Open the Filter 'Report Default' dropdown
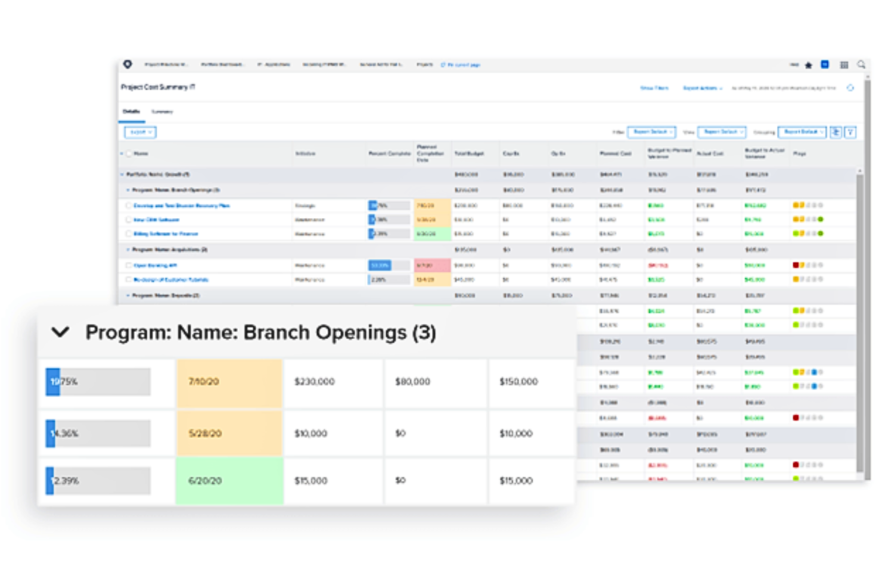Image resolution: width=882 pixels, height=588 pixels. click(651, 132)
